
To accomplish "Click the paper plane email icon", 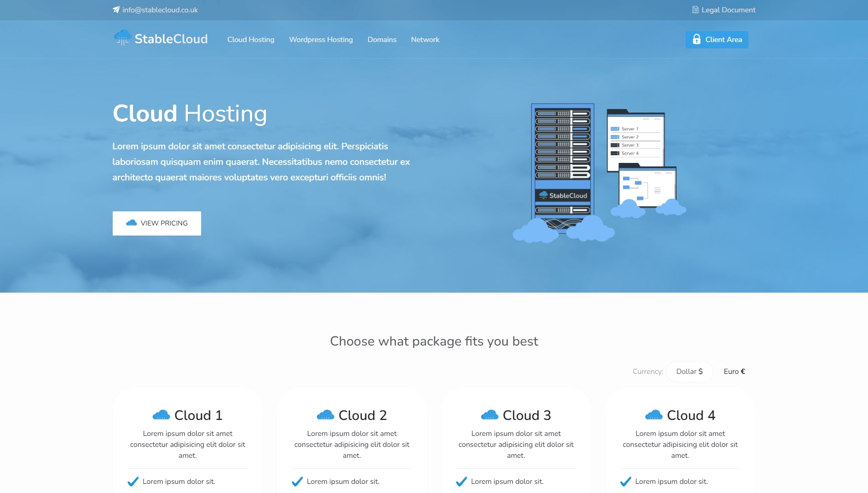I will (116, 10).
